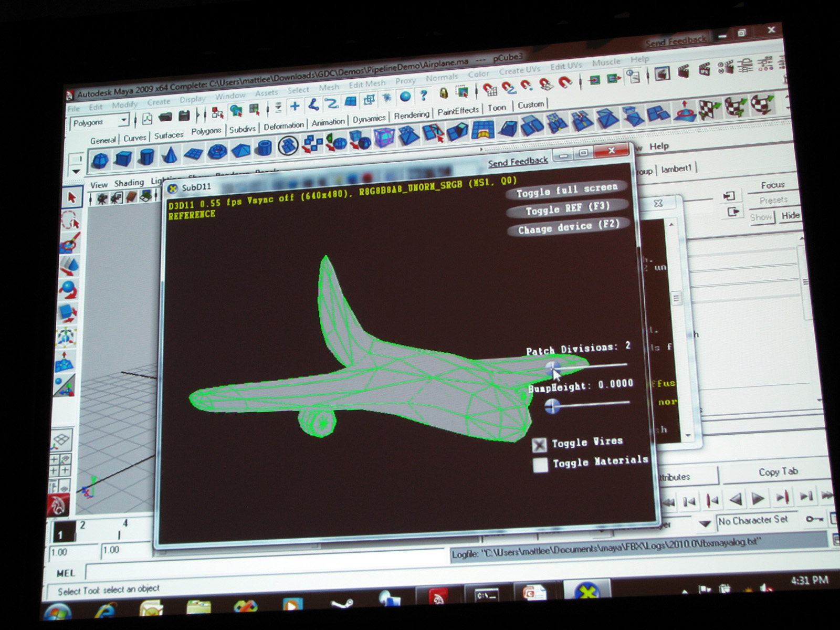Click the Copy Tab button
The width and height of the screenshot is (840, 630).
778,471
